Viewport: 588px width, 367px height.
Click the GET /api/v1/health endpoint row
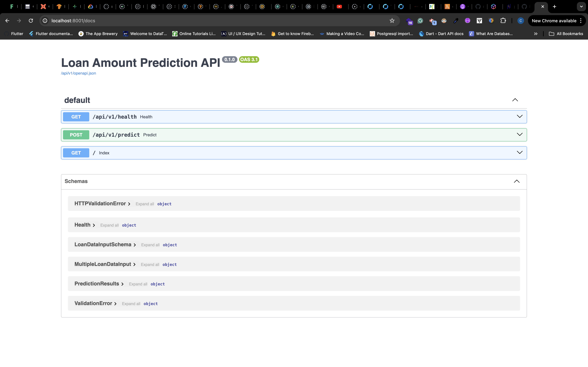point(294,117)
